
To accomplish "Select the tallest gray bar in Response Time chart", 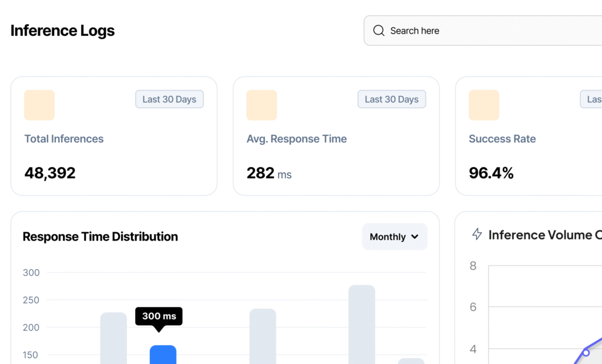I will [362, 323].
